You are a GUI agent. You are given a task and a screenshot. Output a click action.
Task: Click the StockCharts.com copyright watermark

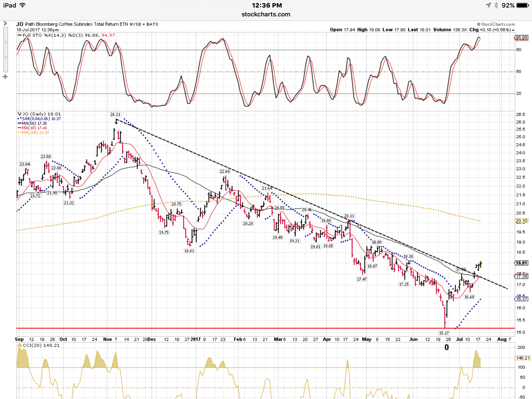click(x=496, y=24)
